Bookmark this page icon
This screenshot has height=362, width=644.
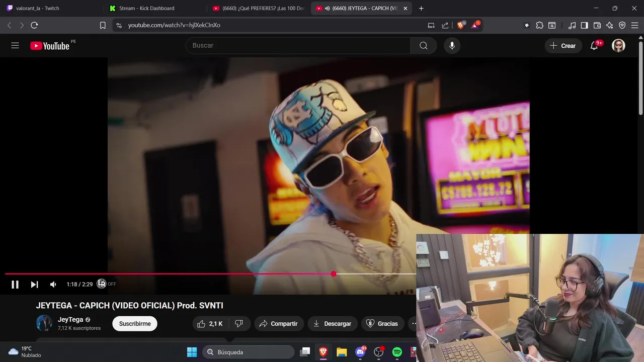[103, 25]
